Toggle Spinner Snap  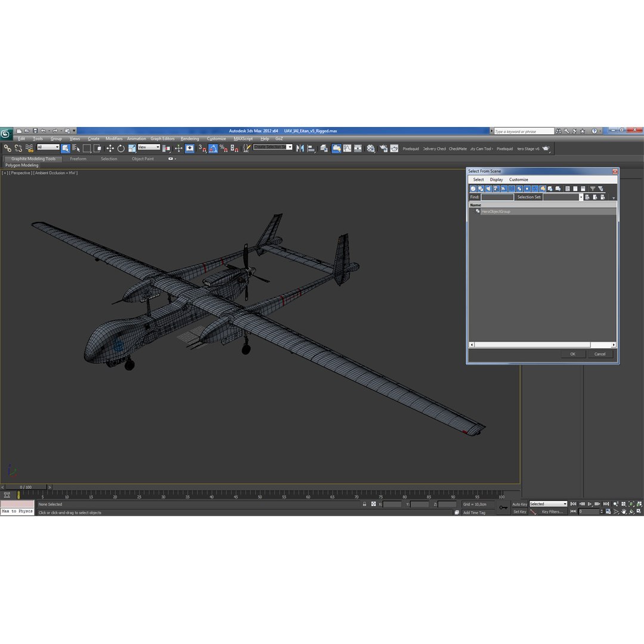234,148
